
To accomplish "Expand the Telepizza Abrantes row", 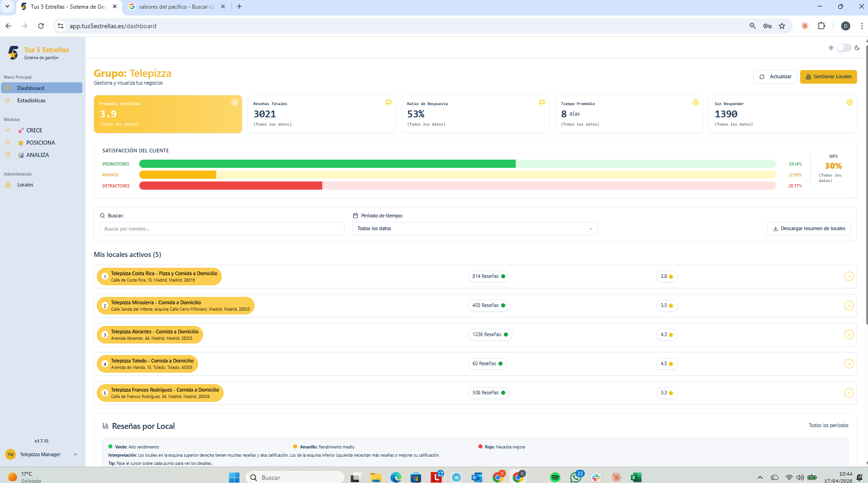I will 849,334.
